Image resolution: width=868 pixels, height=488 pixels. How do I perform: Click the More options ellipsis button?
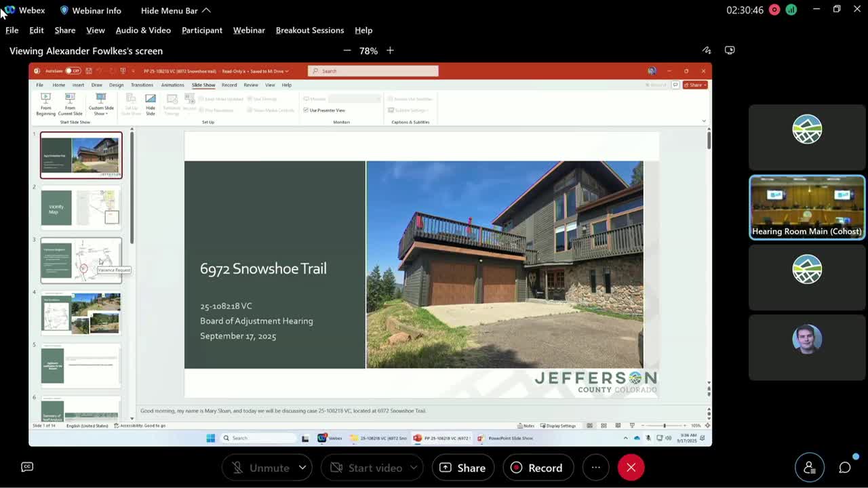[x=595, y=468]
